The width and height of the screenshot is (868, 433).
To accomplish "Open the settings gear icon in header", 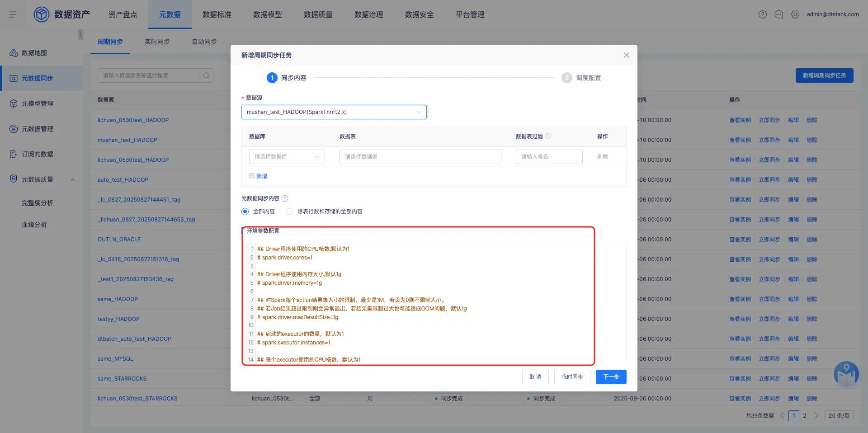I will point(795,14).
